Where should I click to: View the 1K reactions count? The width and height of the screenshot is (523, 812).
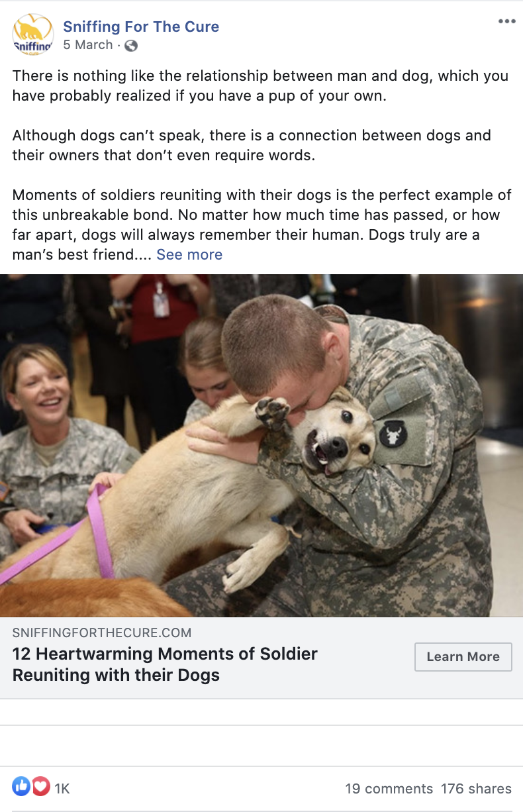click(x=62, y=788)
